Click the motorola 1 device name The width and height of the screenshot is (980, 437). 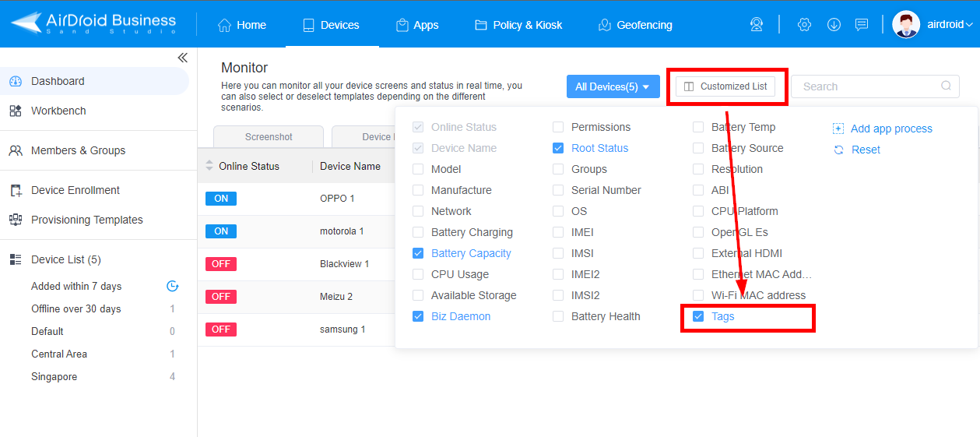342,231
